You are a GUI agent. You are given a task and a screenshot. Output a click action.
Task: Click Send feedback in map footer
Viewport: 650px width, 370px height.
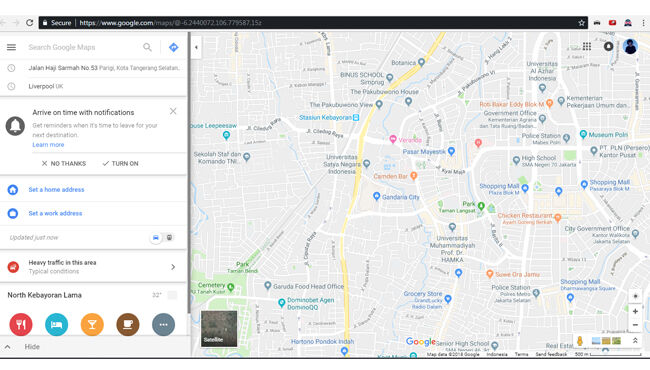551,354
